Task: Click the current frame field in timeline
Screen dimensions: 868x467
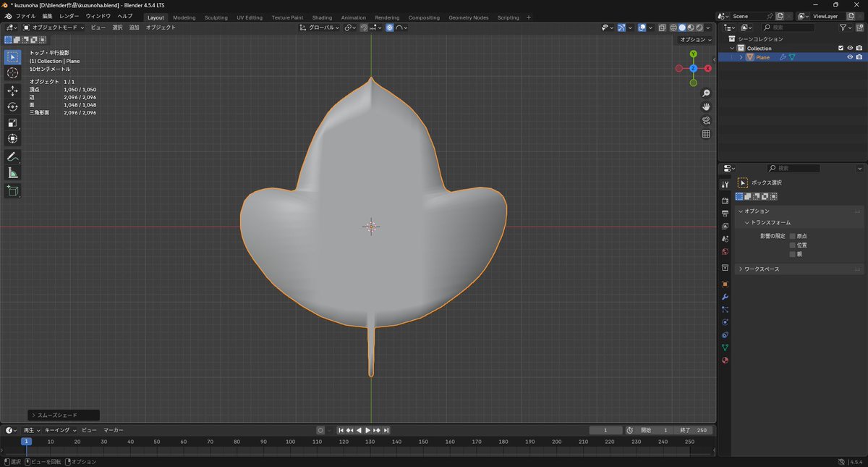Action: tap(606, 430)
